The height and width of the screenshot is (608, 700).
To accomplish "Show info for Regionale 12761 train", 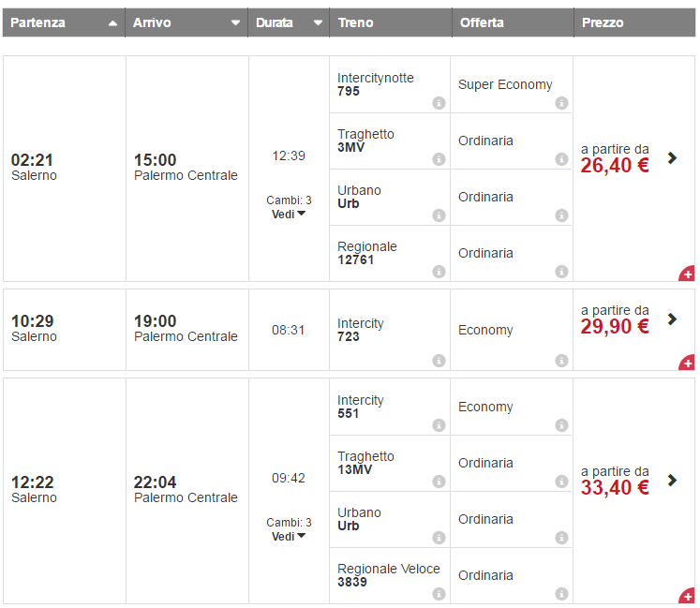I will click(439, 272).
